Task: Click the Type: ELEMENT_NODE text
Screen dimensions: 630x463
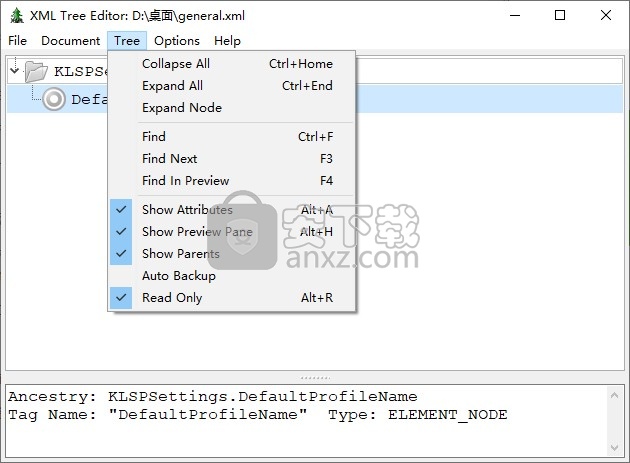Action: coord(418,415)
